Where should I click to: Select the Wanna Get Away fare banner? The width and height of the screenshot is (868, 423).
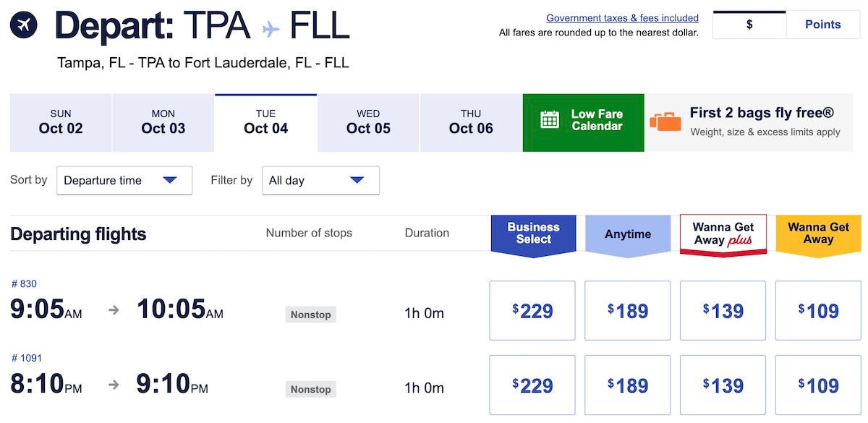[x=817, y=233]
